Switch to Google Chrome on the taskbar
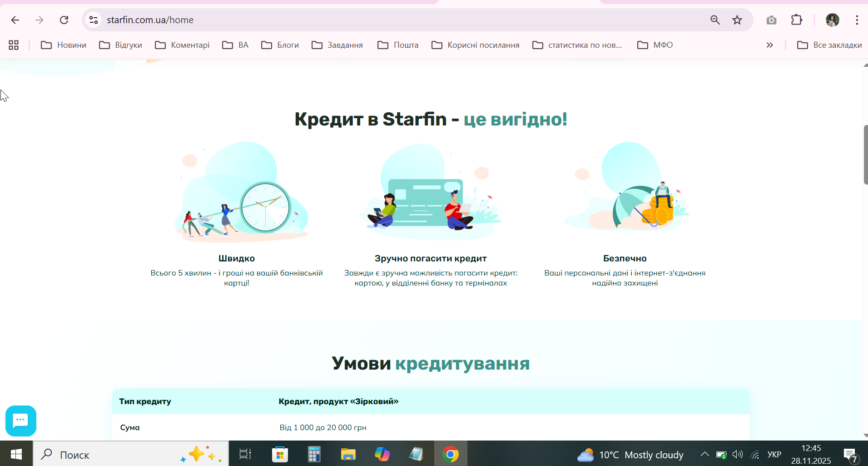 pyautogui.click(x=451, y=454)
